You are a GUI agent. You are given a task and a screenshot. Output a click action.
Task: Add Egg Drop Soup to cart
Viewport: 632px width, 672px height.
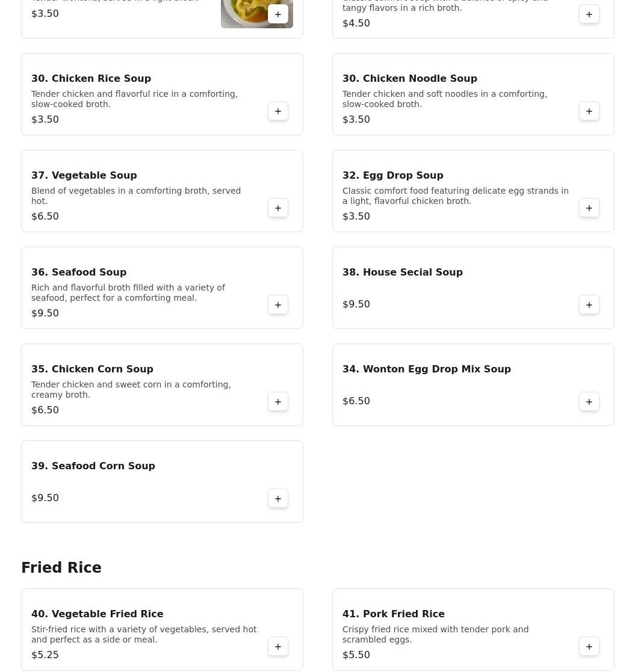pyautogui.click(x=589, y=208)
